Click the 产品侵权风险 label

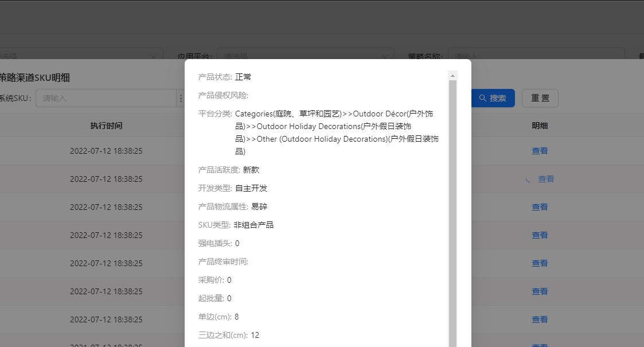[x=224, y=95]
